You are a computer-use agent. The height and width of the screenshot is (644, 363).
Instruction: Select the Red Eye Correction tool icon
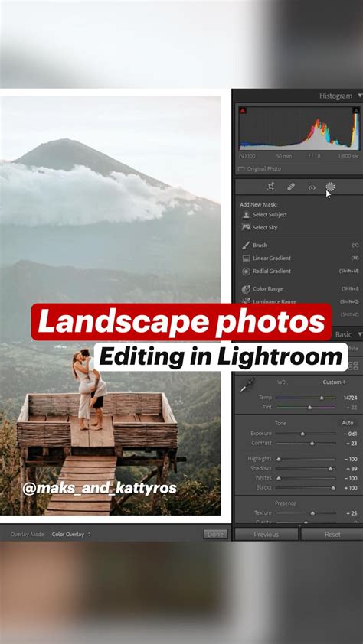point(312,187)
